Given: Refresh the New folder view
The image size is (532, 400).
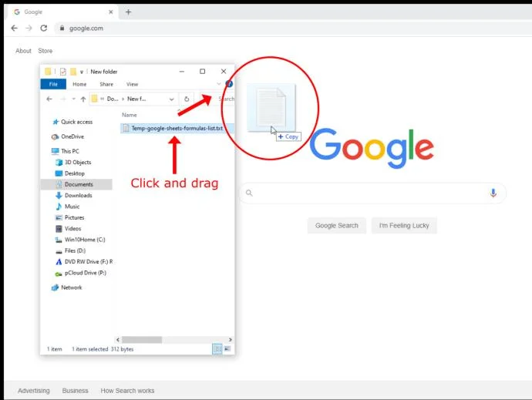Looking at the screenshot, I should 187,99.
